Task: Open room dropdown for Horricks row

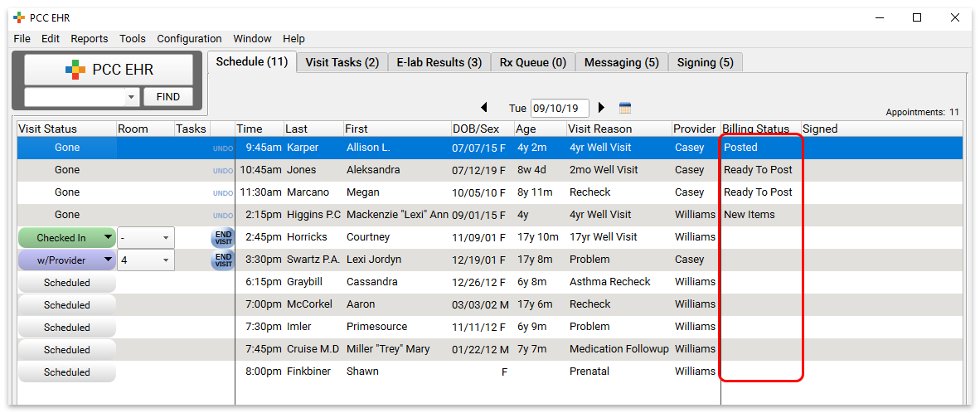Action: point(166,238)
